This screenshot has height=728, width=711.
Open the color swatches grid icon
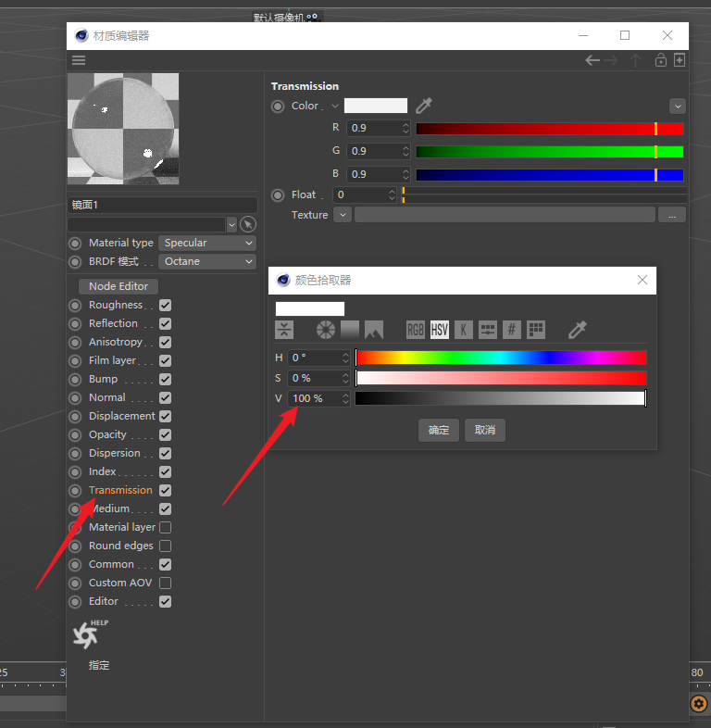click(536, 330)
